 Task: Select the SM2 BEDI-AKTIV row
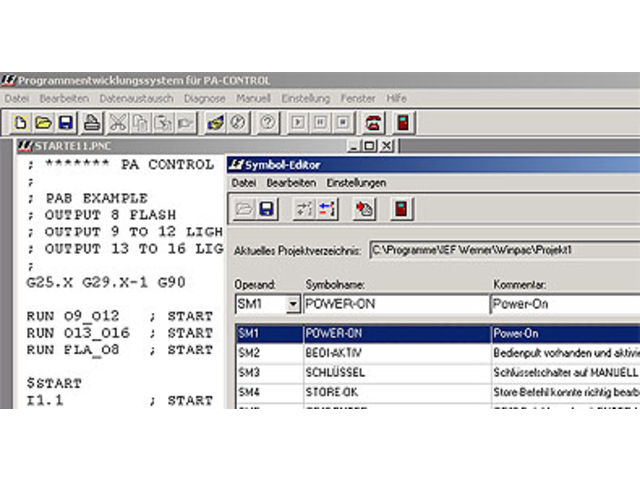pyautogui.click(x=400, y=353)
